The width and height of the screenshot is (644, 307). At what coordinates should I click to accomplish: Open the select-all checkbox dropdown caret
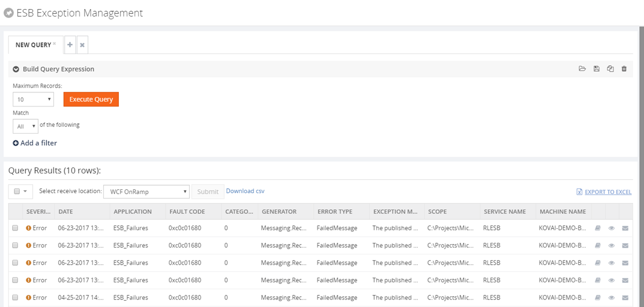pos(25,191)
